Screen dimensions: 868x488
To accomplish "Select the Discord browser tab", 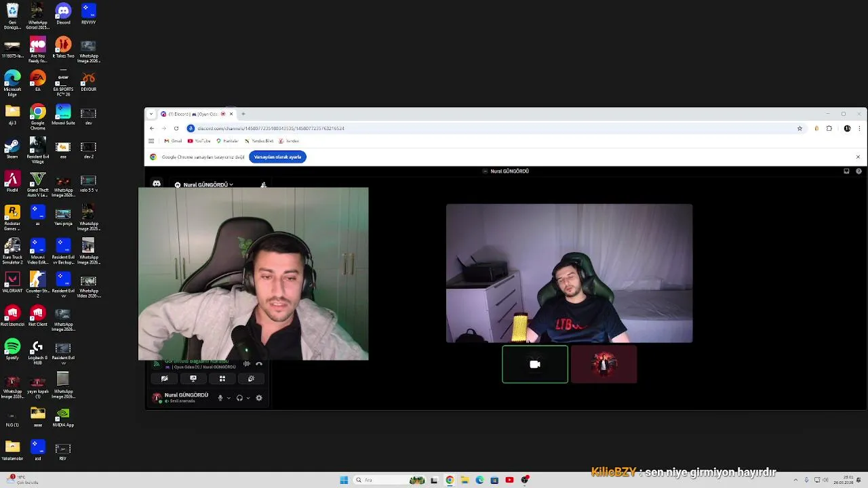I will (x=197, y=114).
